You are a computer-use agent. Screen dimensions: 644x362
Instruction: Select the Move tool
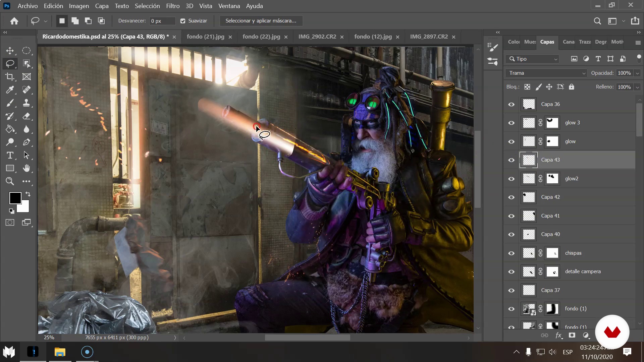[10, 51]
